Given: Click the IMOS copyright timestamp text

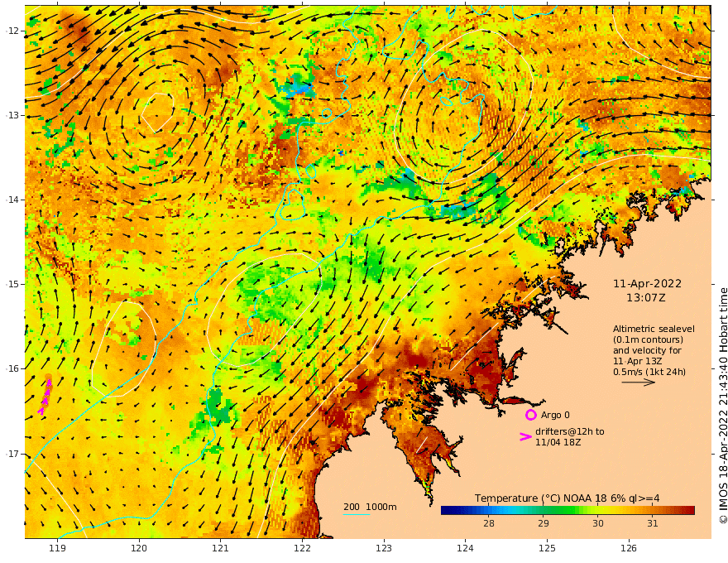Looking at the screenshot, I should tap(723, 406).
